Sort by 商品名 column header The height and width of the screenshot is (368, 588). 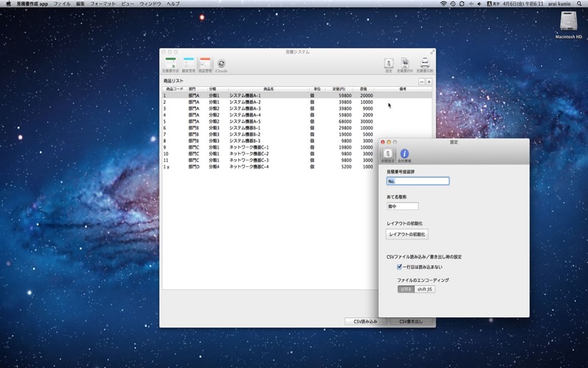(x=268, y=89)
